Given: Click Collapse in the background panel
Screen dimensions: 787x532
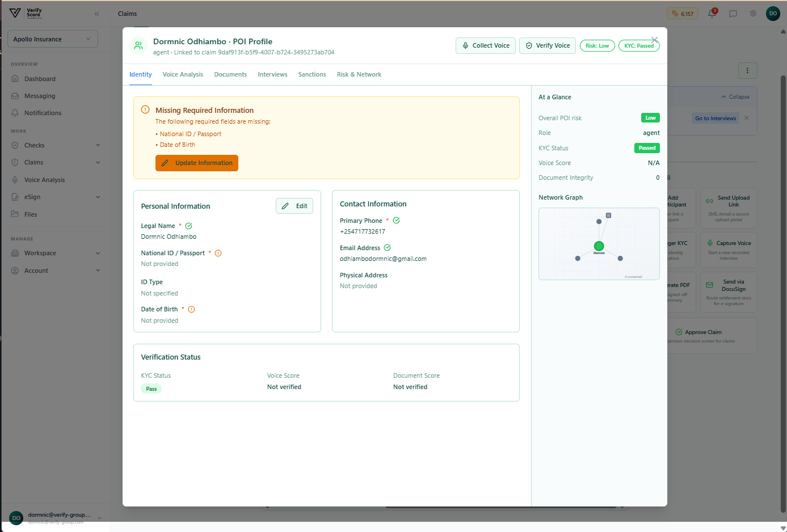Looking at the screenshot, I should [735, 97].
